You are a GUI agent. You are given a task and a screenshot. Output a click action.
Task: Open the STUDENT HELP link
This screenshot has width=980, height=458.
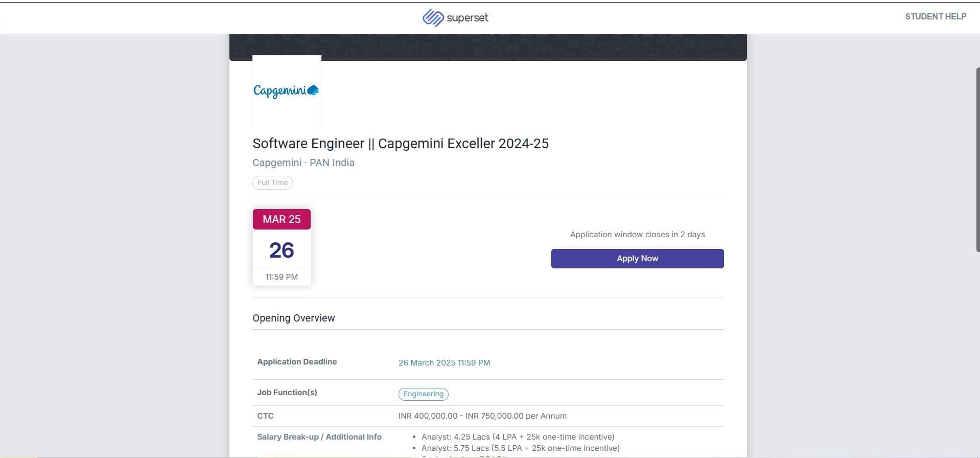coord(936,16)
